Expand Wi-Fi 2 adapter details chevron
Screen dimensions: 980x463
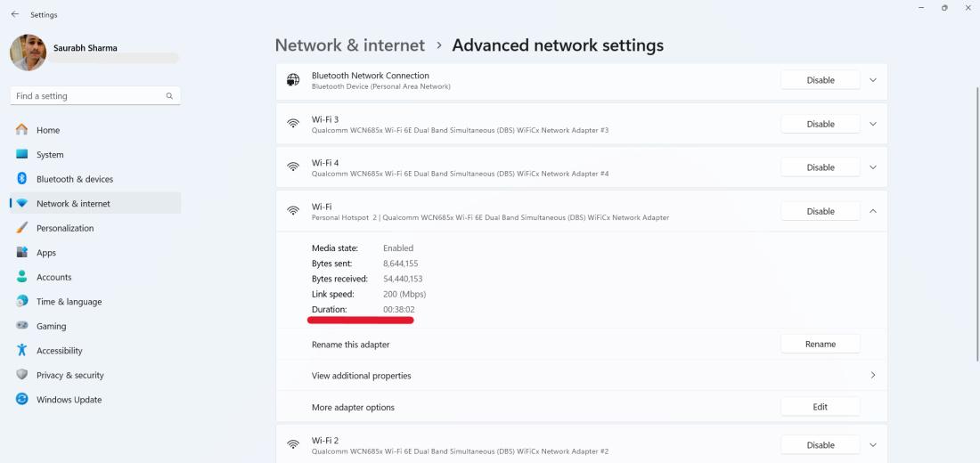pos(872,445)
